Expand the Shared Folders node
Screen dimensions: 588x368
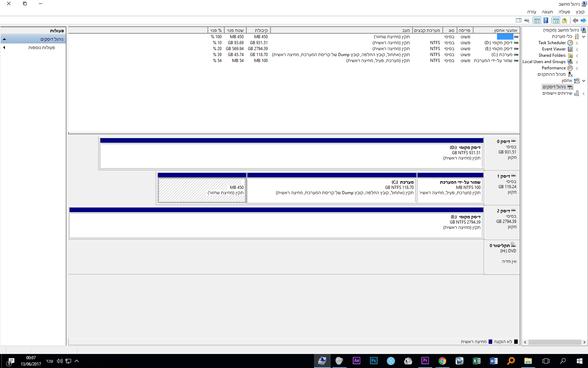(577, 56)
